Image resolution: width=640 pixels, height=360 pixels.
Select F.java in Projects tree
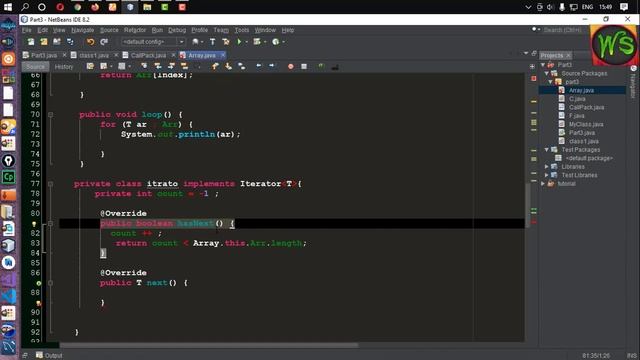tap(576, 116)
